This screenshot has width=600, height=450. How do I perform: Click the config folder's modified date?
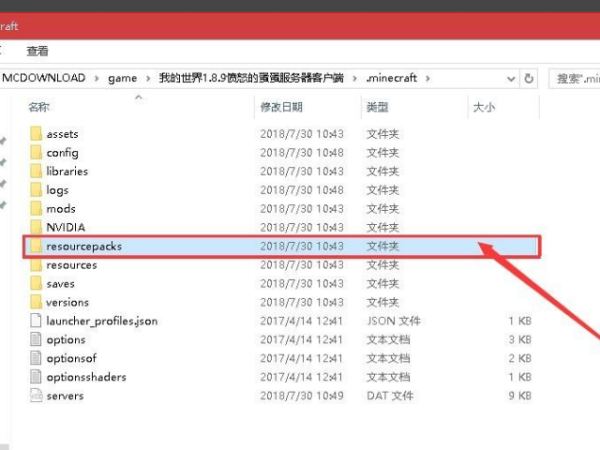coord(302,153)
